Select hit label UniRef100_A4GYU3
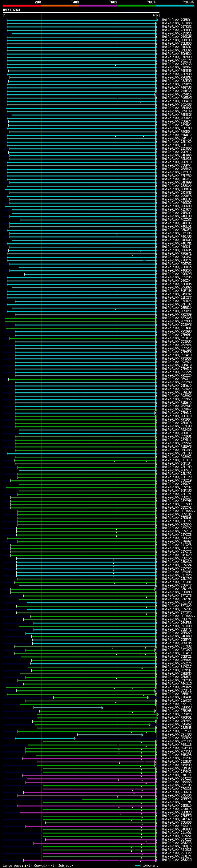Viewport: 197px width, 868px height. click(x=176, y=88)
